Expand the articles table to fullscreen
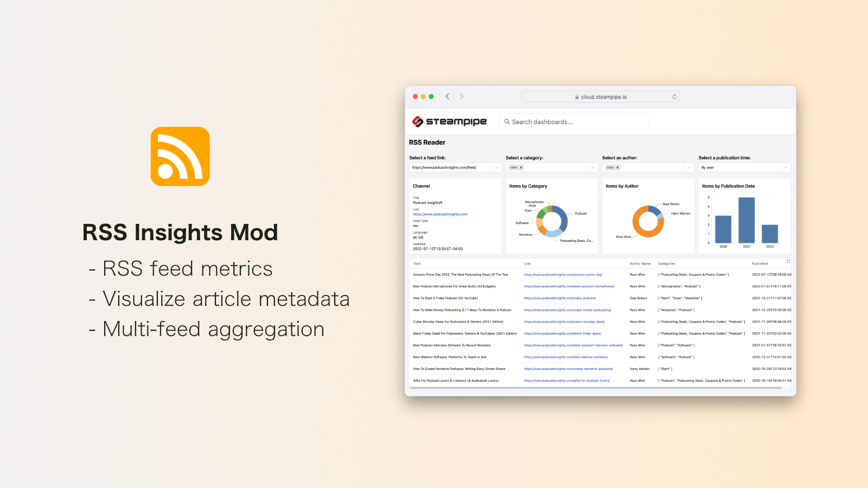868x488 pixels. [788, 261]
